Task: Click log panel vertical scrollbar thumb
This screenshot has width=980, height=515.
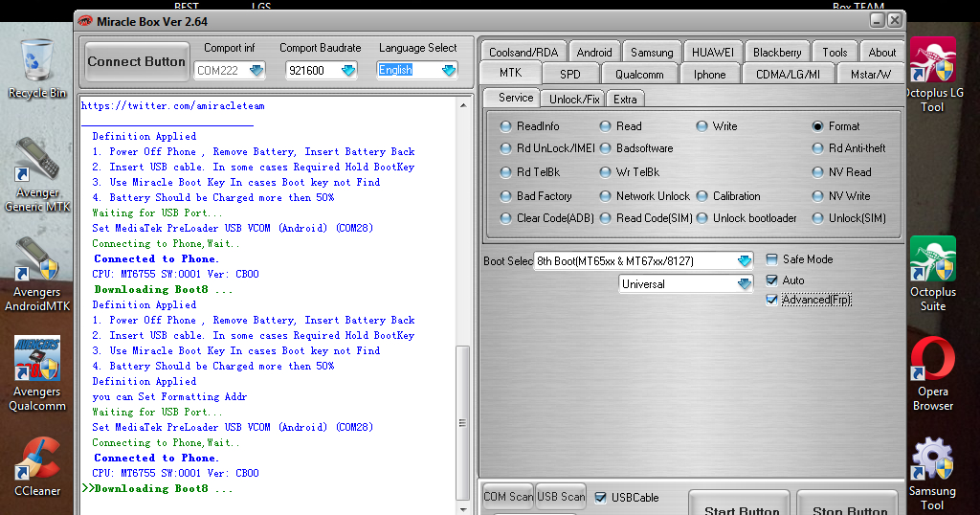Action: (462, 422)
